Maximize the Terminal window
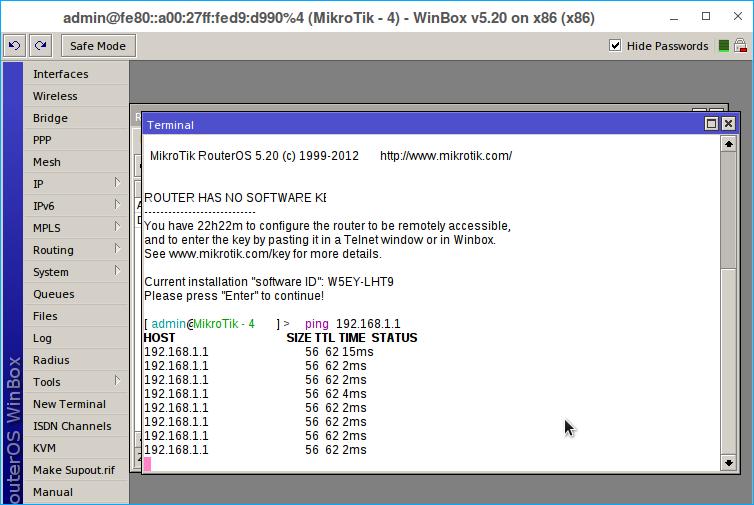This screenshot has height=505, width=754. [711, 124]
